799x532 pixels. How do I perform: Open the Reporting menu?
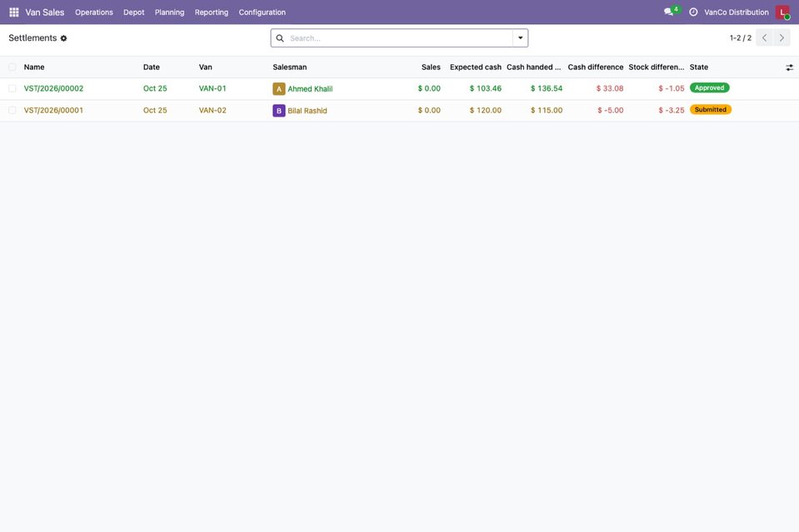coord(212,12)
